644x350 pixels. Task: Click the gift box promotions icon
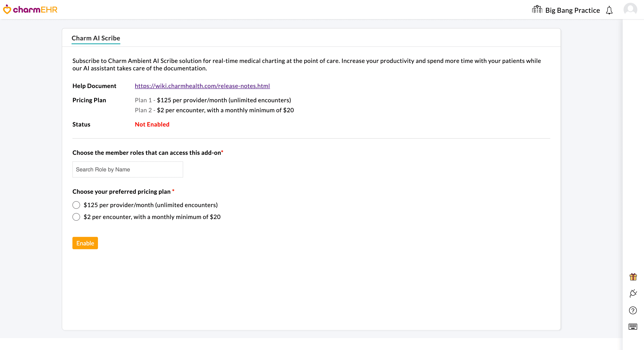point(633,277)
